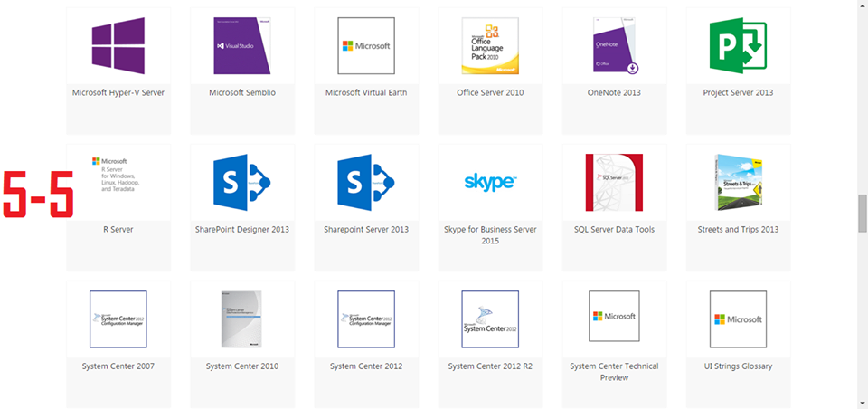
Task: Open the Visual Studio icon for Microsoft Semblio
Action: (241, 45)
